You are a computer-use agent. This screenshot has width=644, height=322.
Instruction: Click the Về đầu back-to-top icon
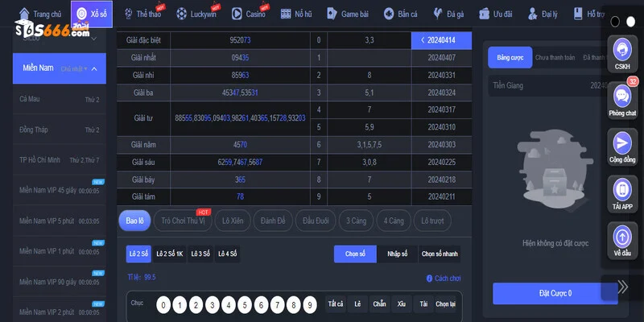[621, 237]
